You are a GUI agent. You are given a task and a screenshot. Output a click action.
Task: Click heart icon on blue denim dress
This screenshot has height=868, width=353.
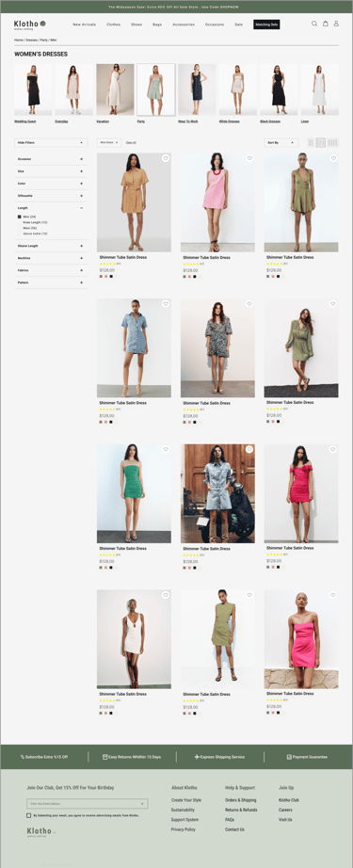point(166,304)
